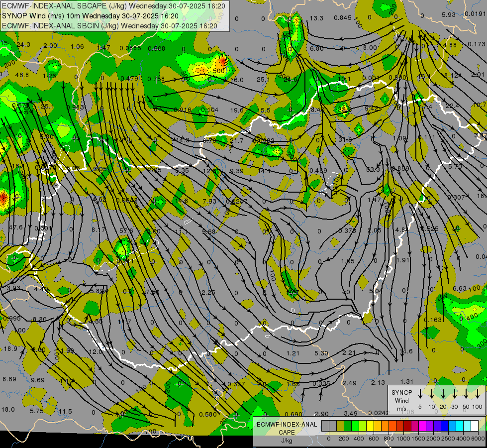Pick the dark red swatch in CAPE legend
The image size is (487, 448).
[407, 426]
